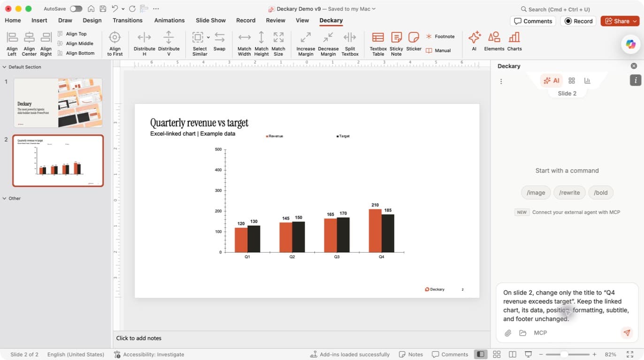Click Select Similar icon
Screen dimensions: 644x360
tap(198, 37)
